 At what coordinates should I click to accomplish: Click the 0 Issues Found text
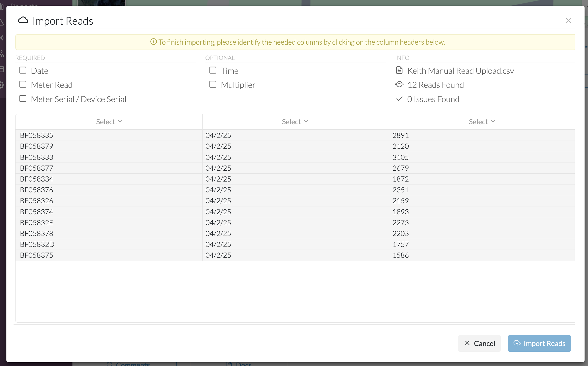tap(433, 99)
